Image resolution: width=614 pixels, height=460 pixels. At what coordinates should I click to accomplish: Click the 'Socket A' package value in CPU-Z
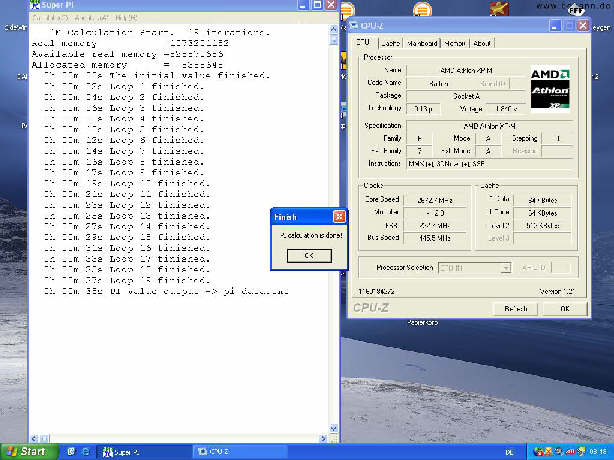[x=466, y=96]
